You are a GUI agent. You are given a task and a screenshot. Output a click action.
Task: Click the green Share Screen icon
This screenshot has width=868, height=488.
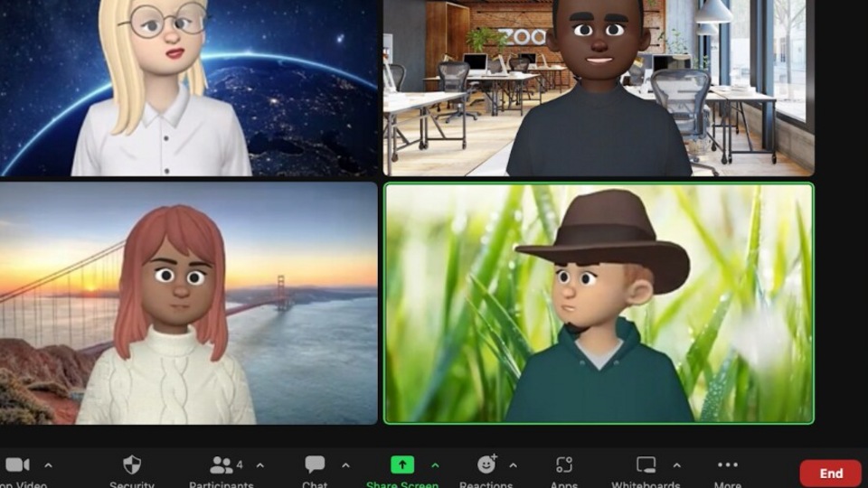point(402,465)
